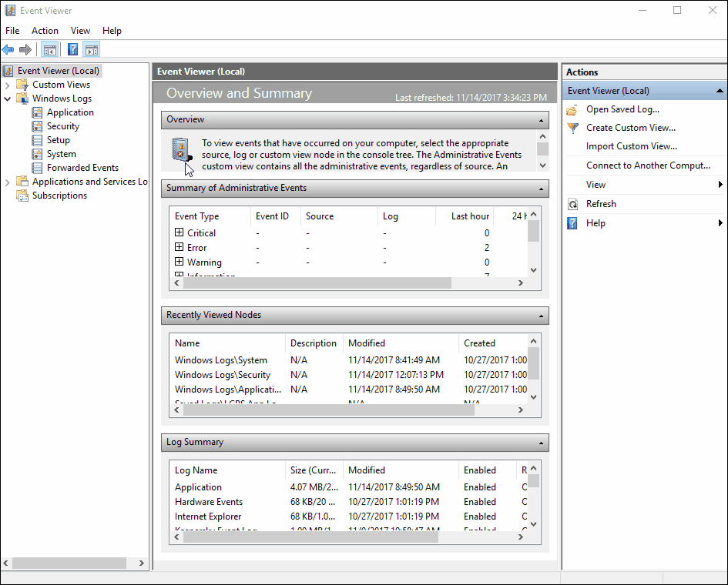This screenshot has height=585, width=728.
Task: Select the Subscriptions tree item
Action: pyautogui.click(x=59, y=196)
